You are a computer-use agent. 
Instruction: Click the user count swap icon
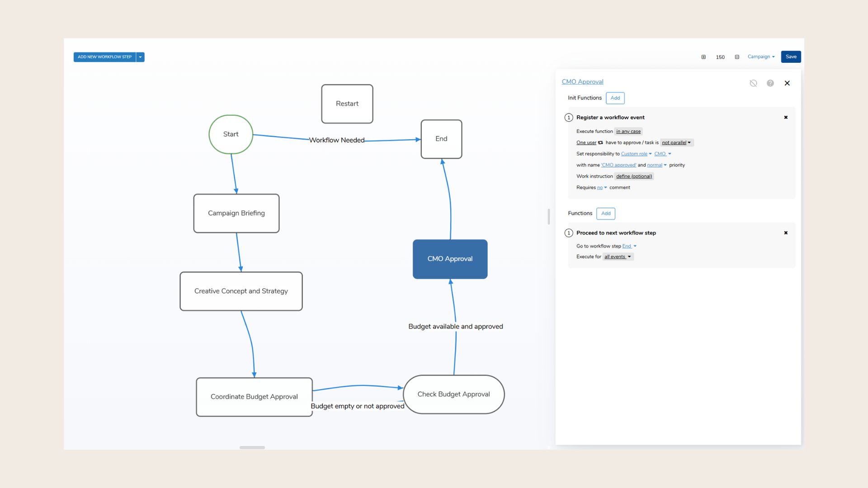click(600, 142)
